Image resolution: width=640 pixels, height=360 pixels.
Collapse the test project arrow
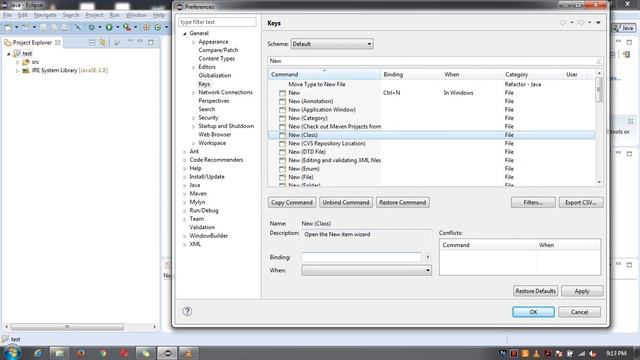[x=9, y=53]
